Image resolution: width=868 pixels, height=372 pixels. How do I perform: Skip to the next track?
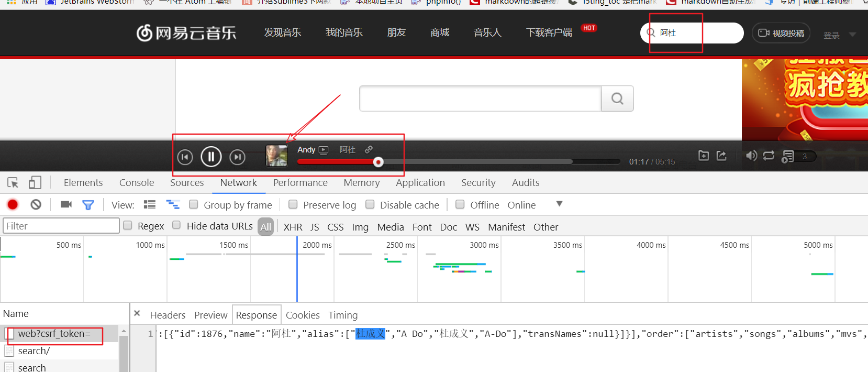(238, 157)
